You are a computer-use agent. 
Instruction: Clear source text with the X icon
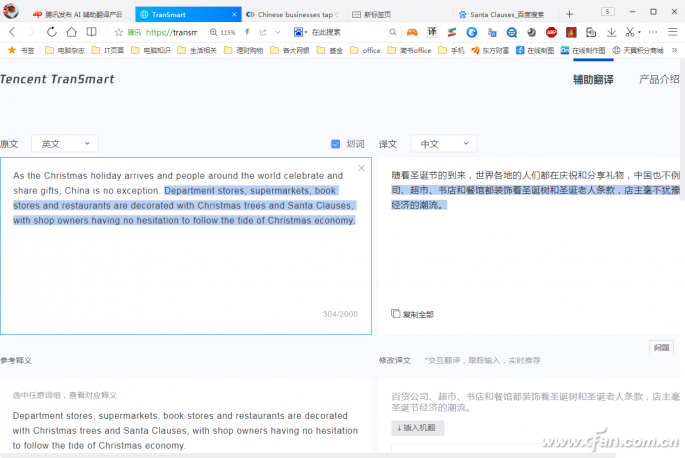point(361,168)
